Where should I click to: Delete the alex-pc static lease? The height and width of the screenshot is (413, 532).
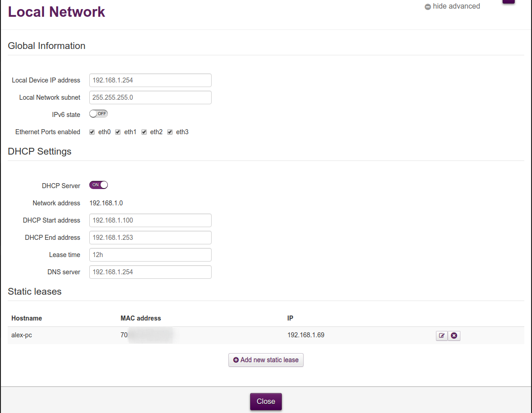pos(454,335)
